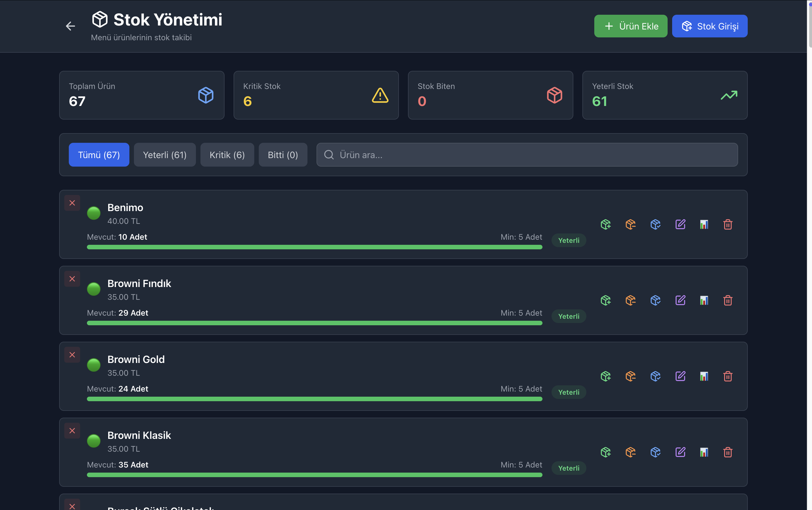Select the Bitti (0) filter tab
The height and width of the screenshot is (510, 812).
click(x=283, y=155)
